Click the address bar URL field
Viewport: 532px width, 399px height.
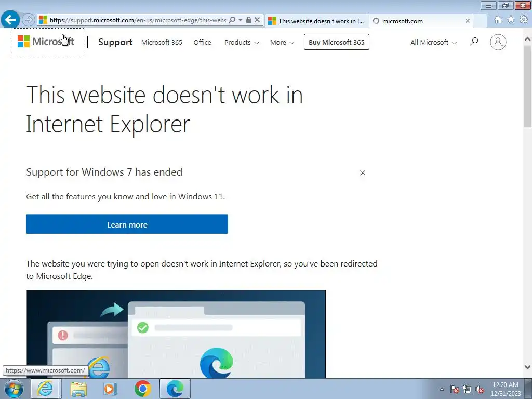pyautogui.click(x=137, y=20)
